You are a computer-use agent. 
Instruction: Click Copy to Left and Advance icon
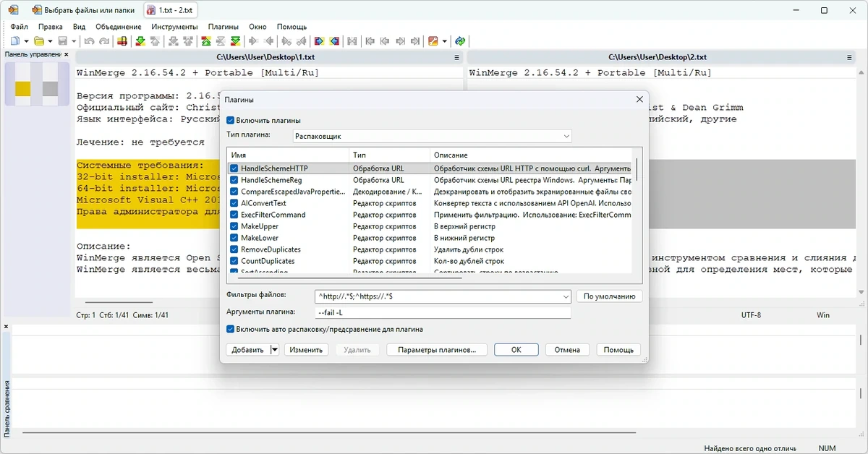tap(301, 41)
